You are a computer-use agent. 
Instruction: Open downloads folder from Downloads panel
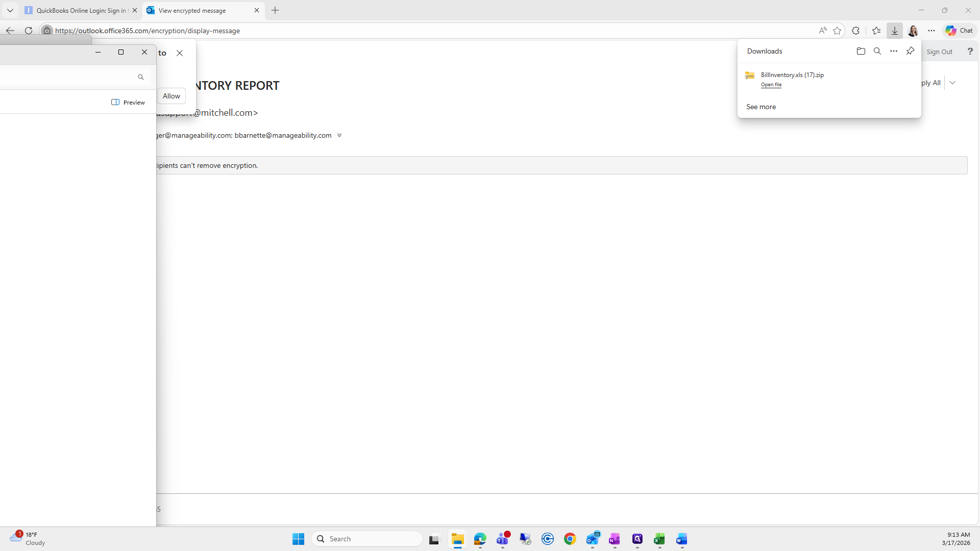click(861, 51)
